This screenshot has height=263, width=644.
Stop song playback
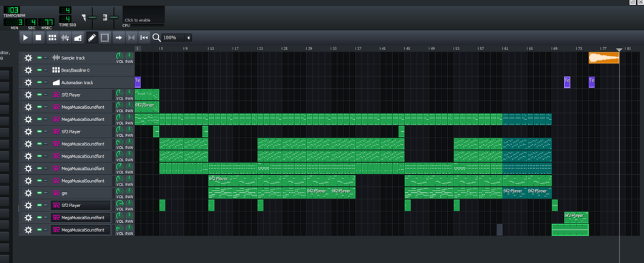point(38,38)
